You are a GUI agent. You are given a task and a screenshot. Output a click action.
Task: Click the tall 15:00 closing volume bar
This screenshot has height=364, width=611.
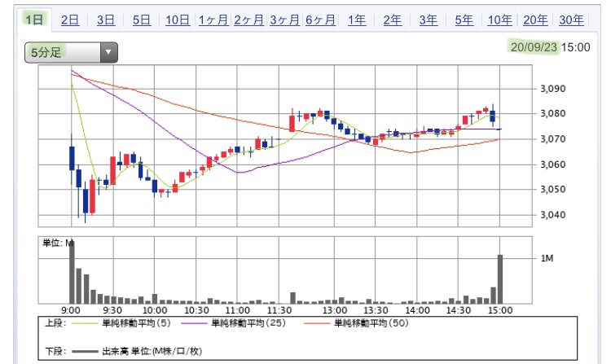[500, 279]
